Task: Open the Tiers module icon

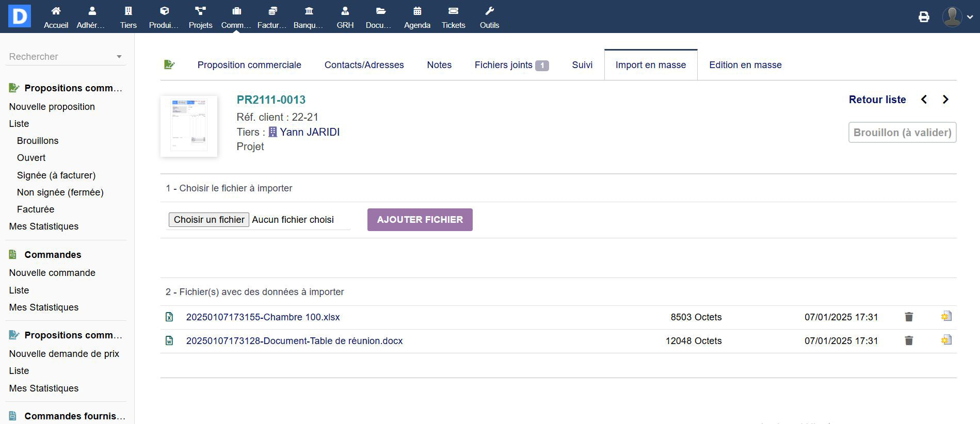Action: click(x=128, y=11)
